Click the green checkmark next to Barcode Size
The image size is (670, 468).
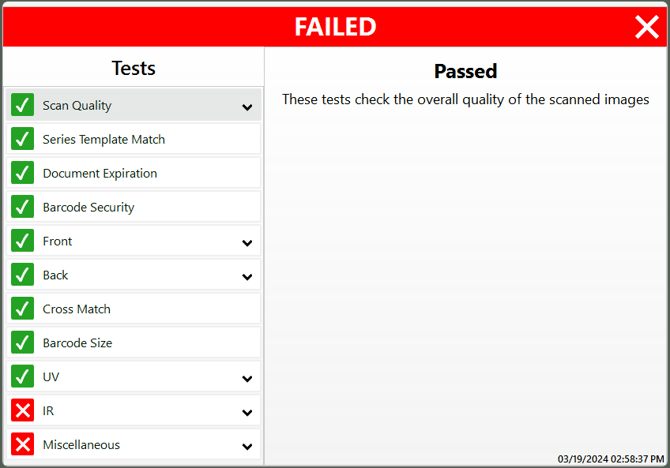pyautogui.click(x=23, y=342)
